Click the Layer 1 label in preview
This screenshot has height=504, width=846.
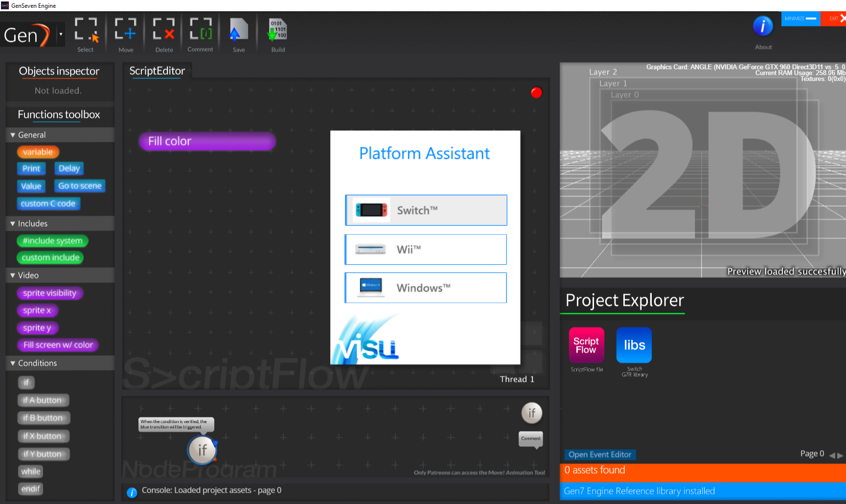(613, 84)
